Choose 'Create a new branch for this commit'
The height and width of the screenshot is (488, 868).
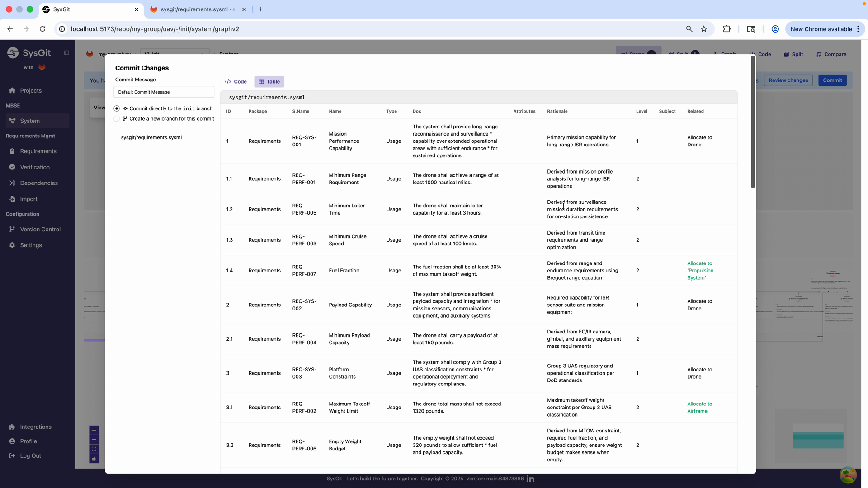(x=117, y=118)
